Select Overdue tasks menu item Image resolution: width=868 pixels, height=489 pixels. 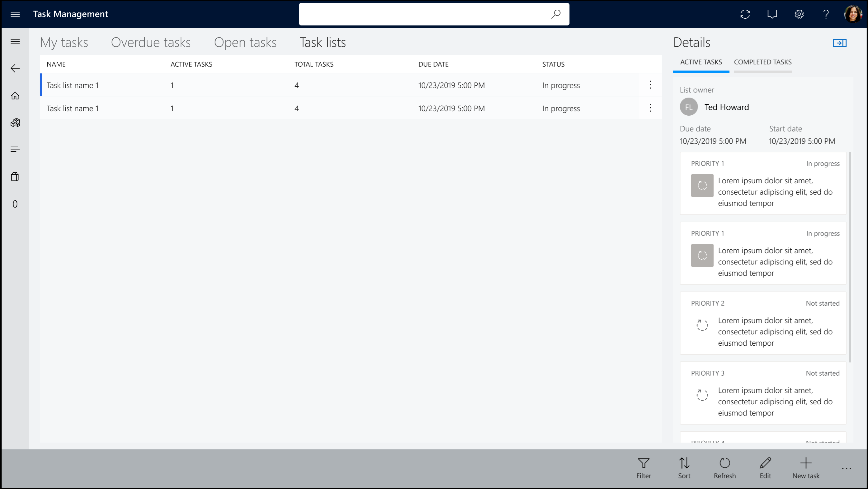coord(151,42)
